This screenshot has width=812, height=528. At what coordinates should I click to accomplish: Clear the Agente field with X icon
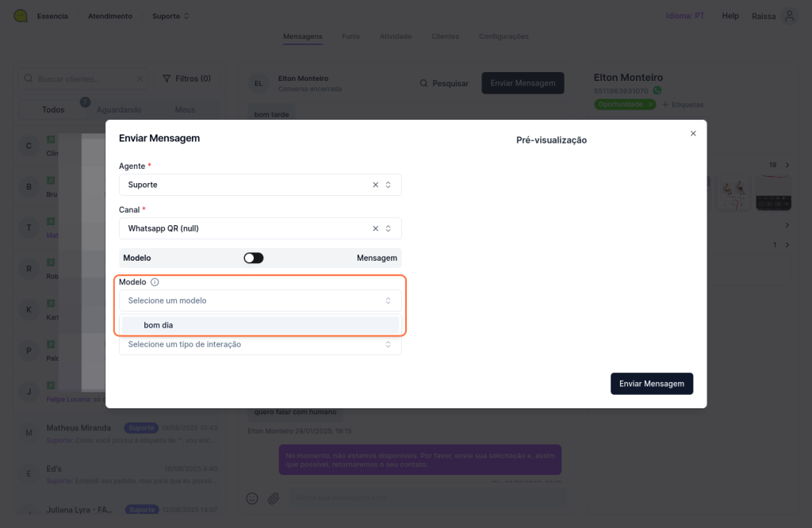click(x=376, y=185)
